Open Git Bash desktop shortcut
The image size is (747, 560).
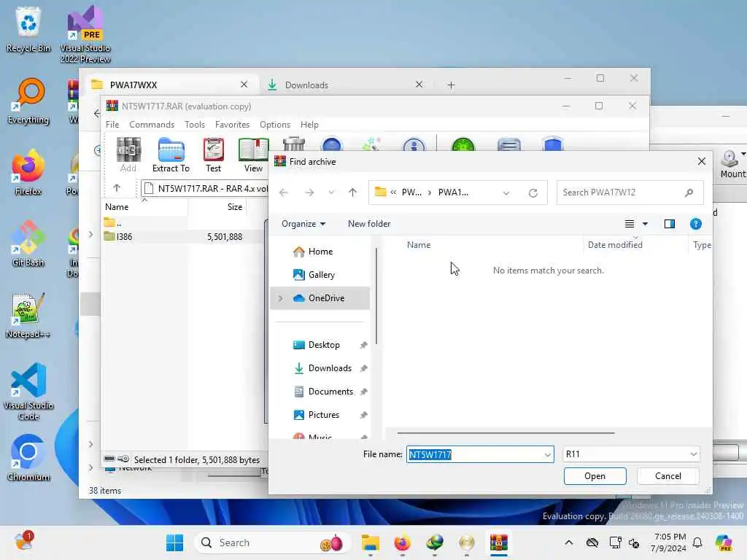[28, 244]
